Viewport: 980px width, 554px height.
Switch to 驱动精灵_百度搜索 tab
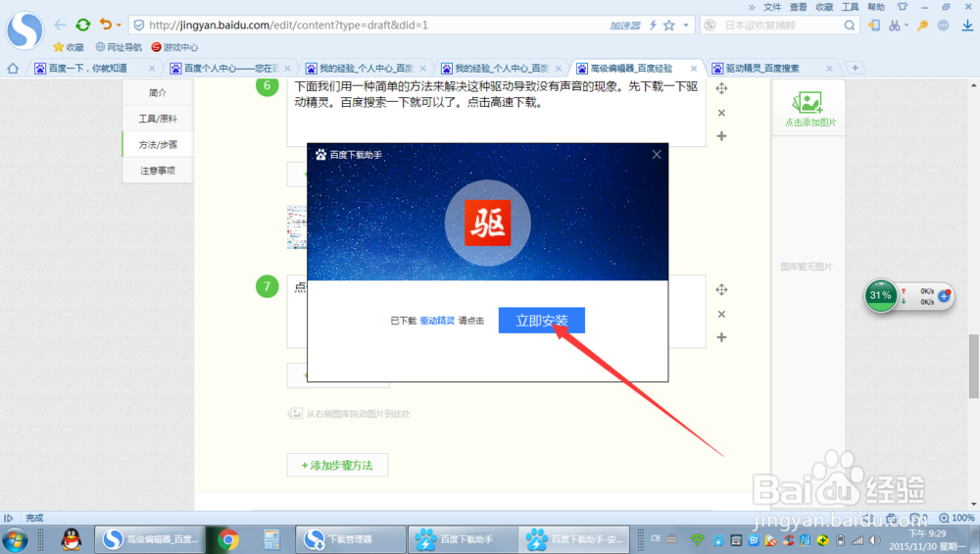point(772,69)
